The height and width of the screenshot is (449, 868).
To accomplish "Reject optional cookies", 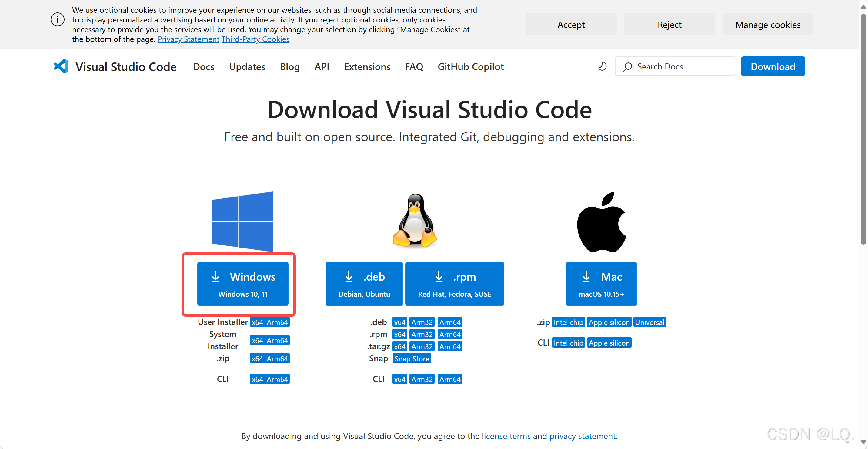I will coord(669,25).
